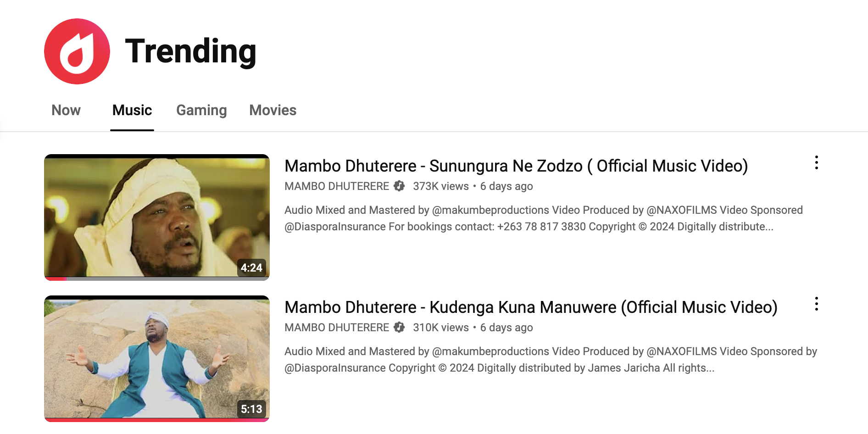Open more options for Sunungura Ne Zodzo video
This screenshot has height=434, width=868.
816,162
